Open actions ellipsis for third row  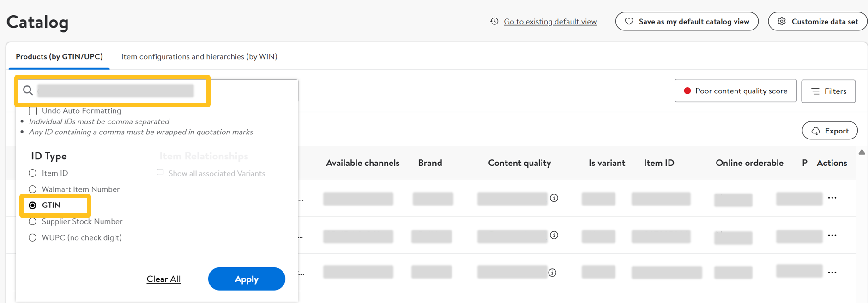click(x=832, y=273)
